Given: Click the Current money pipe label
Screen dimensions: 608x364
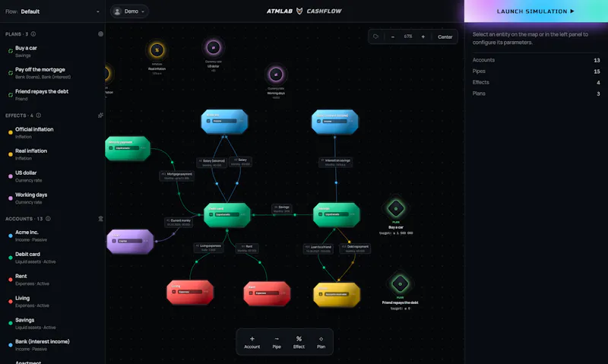Looking at the screenshot, I should 179,222.
